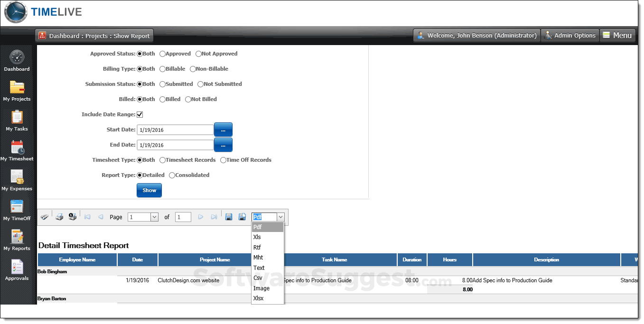The width and height of the screenshot is (644, 324).
Task: Select Csv from export format list
Action: pyautogui.click(x=258, y=278)
